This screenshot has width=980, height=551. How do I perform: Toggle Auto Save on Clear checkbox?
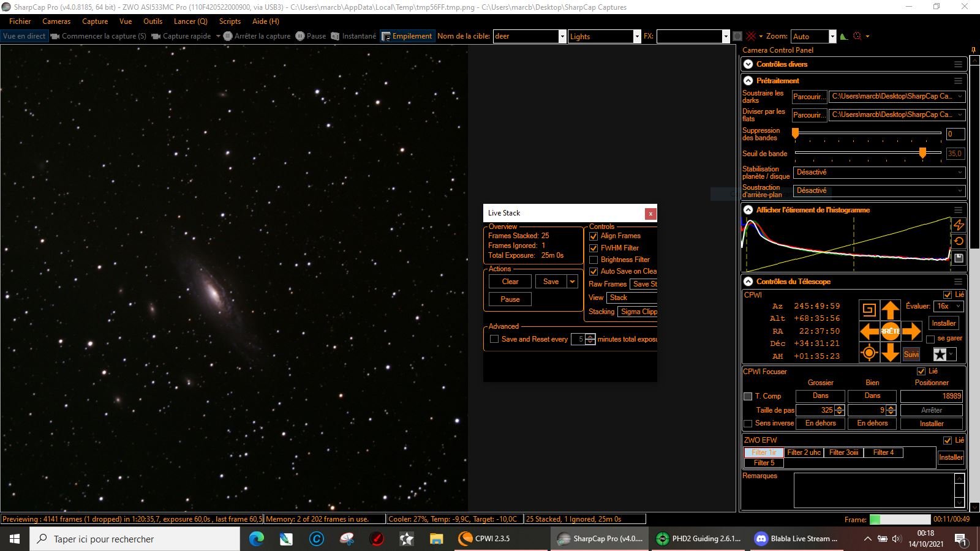[594, 271]
